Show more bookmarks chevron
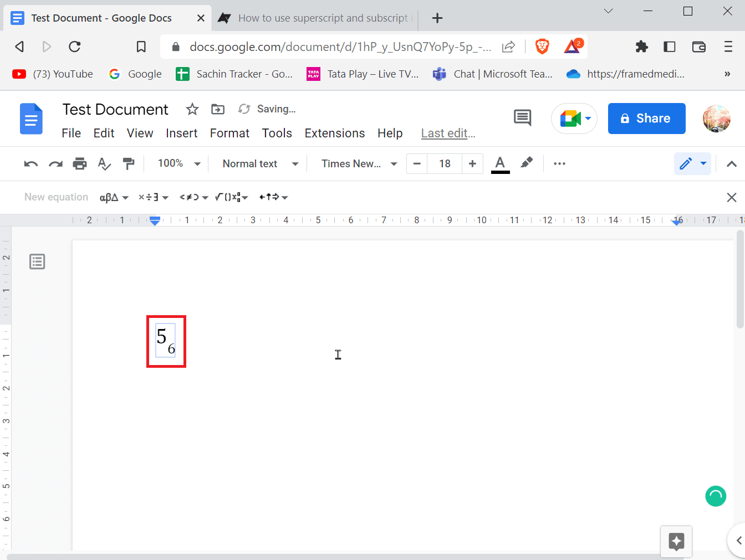 point(727,74)
